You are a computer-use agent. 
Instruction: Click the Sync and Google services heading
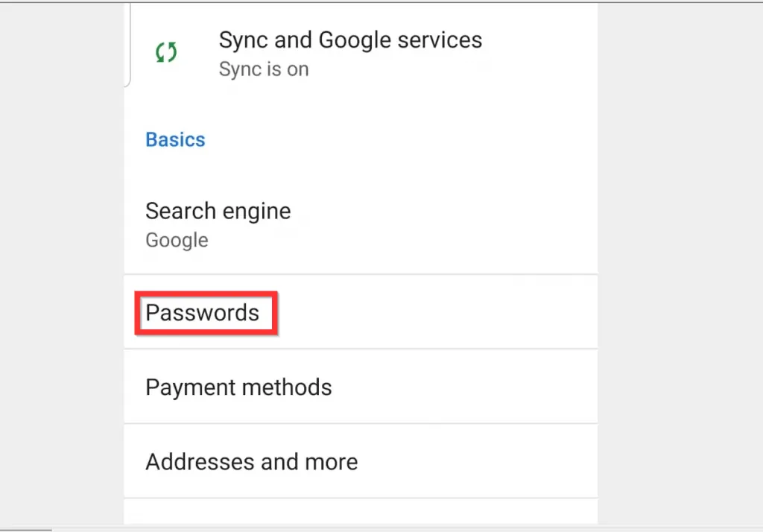click(x=350, y=41)
